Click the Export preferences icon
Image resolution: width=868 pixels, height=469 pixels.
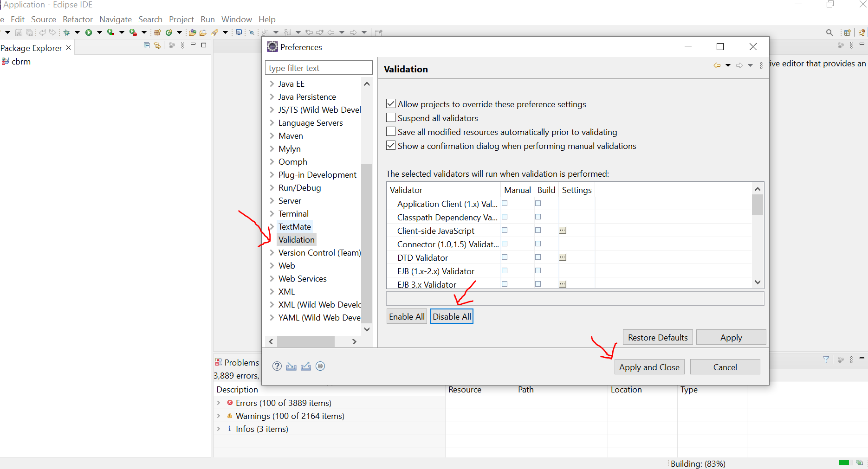pos(306,366)
